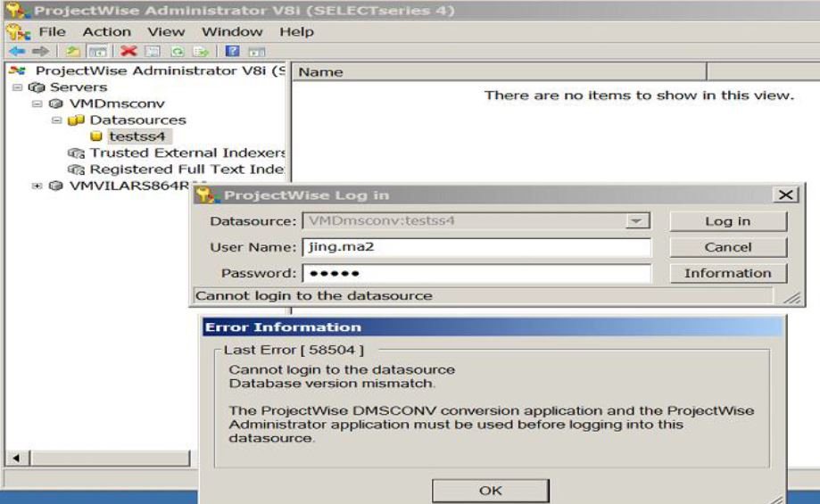Click 'Cannot login to the datasource' status text

tap(314, 296)
